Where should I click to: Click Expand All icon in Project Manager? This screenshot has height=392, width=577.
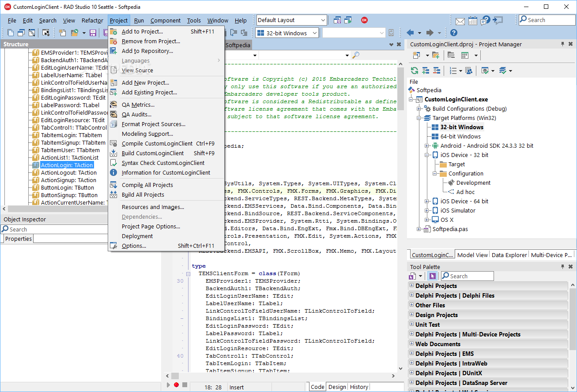pyautogui.click(x=426, y=71)
